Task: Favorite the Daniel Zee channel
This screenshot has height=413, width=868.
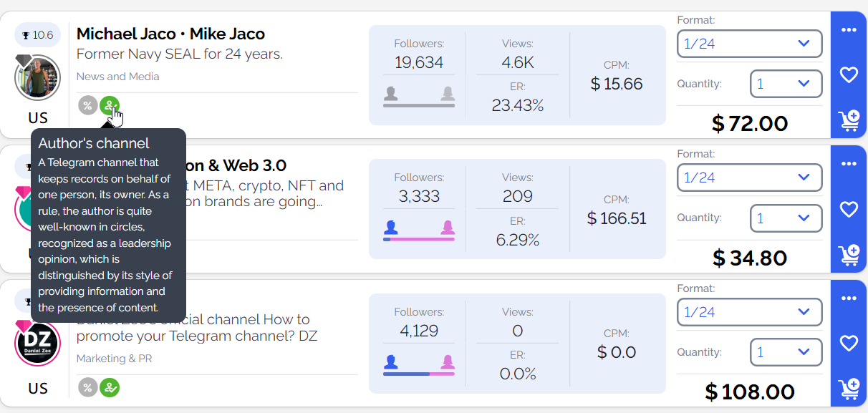Action: (849, 344)
